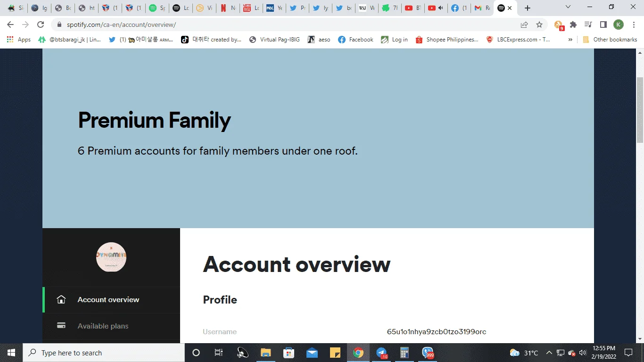The image size is (644, 362).
Task: Open the Chrome profile avatar 'K'
Action: (x=619, y=25)
